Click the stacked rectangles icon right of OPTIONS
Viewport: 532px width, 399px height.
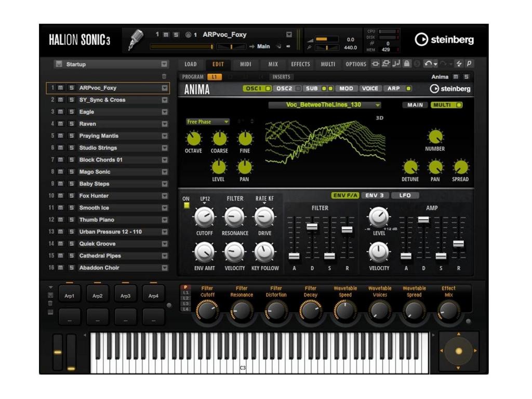(x=386, y=63)
